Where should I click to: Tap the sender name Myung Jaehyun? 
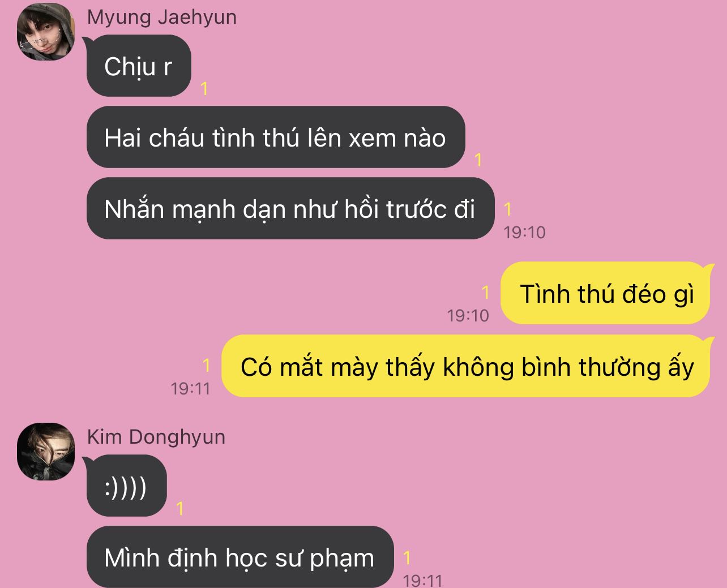click(x=162, y=17)
